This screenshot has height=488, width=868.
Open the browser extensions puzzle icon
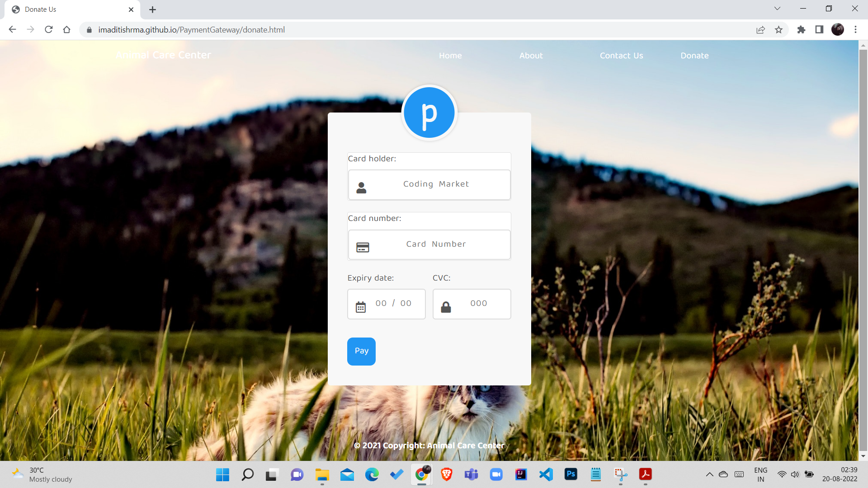pos(801,30)
